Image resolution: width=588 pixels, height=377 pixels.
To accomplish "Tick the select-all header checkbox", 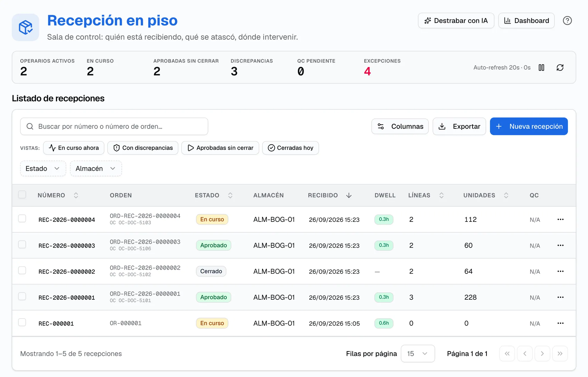I will [x=22, y=195].
